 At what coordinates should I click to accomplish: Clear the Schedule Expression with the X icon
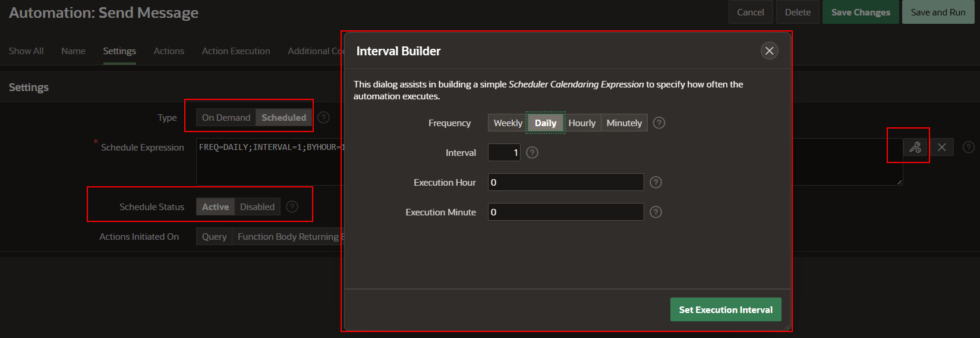click(x=941, y=147)
